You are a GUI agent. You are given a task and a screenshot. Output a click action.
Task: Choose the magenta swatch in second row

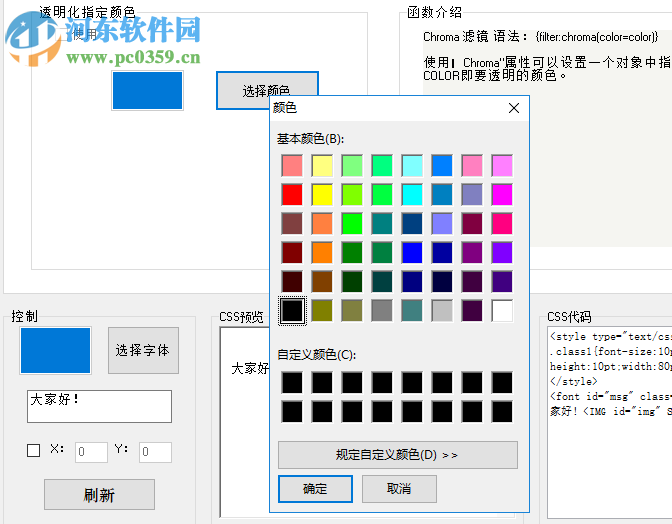pos(502,195)
